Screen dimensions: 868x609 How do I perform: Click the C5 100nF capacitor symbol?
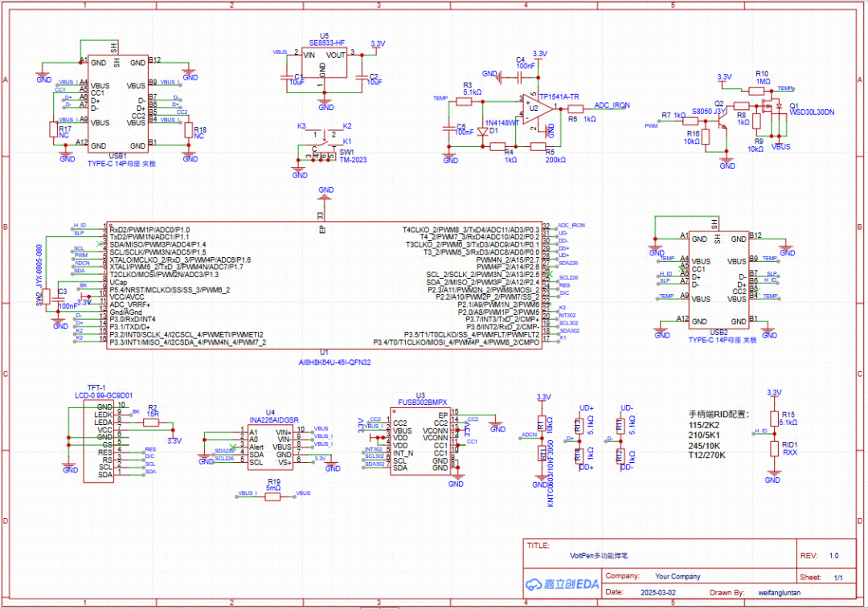coord(449,129)
